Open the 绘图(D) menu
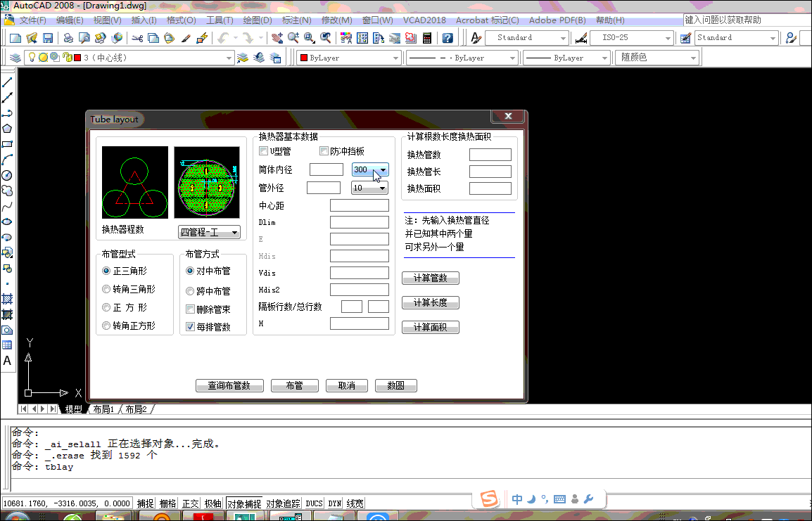This screenshot has height=521, width=812. (258, 20)
